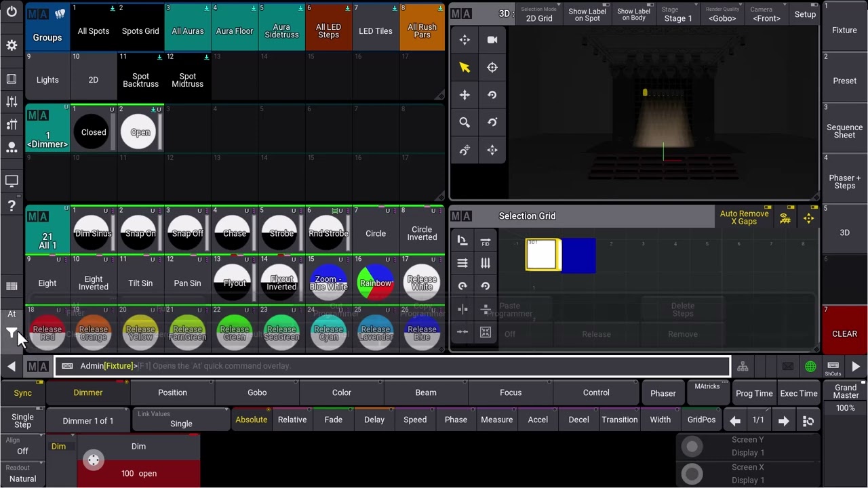The height and width of the screenshot is (488, 868).
Task: Open the 3D viewer Setup button
Action: [805, 14]
